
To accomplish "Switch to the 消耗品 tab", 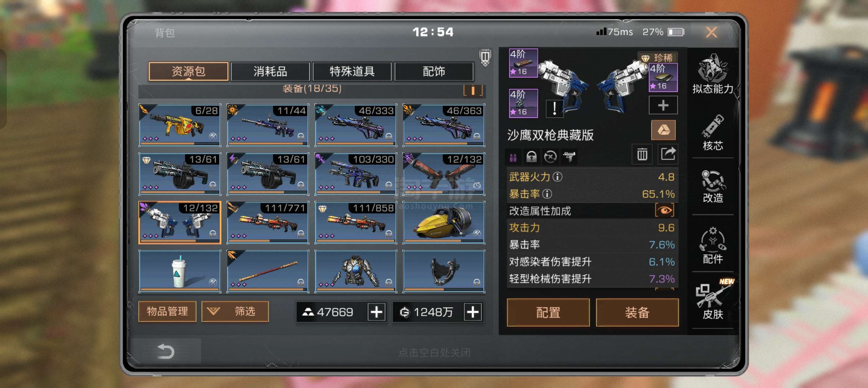I will click(x=270, y=71).
